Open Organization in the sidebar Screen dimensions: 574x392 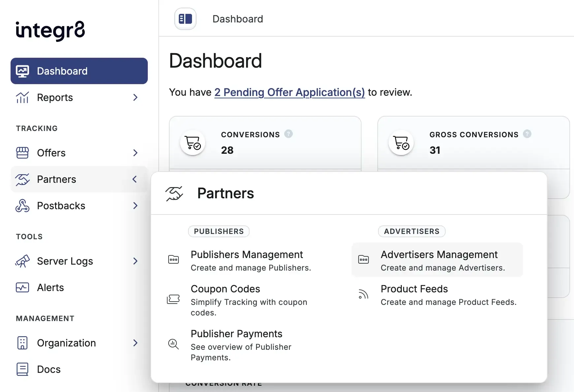tap(79, 343)
